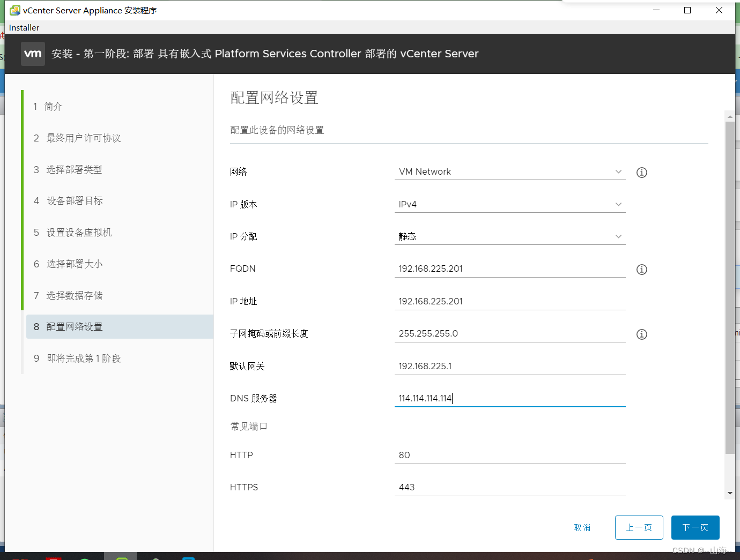Click the FQDN input field
740x560 pixels.
coord(510,269)
